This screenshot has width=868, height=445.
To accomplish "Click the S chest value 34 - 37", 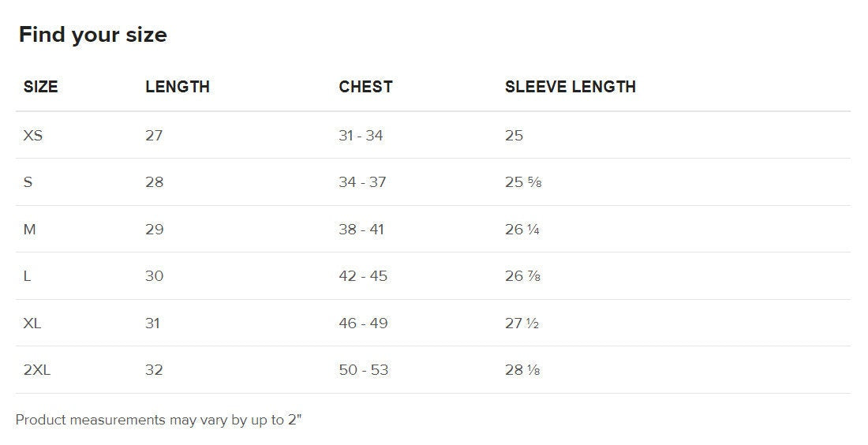I will 362,182.
